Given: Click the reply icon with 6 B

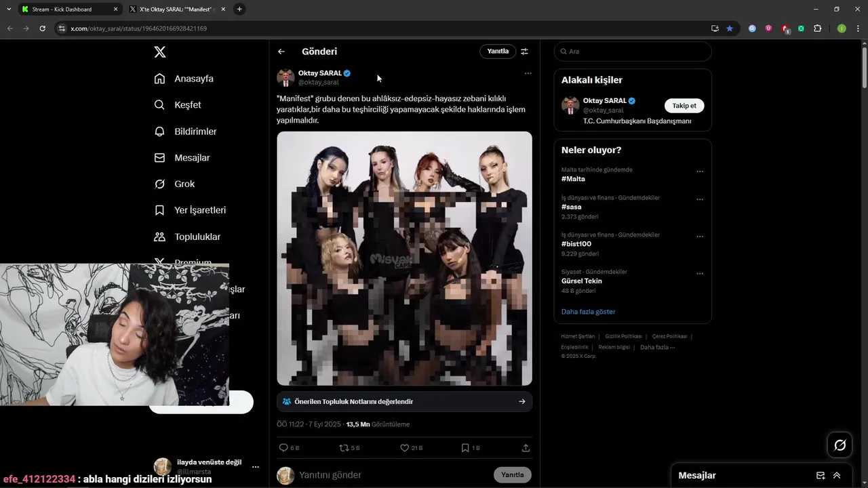Looking at the screenshot, I should (x=290, y=448).
